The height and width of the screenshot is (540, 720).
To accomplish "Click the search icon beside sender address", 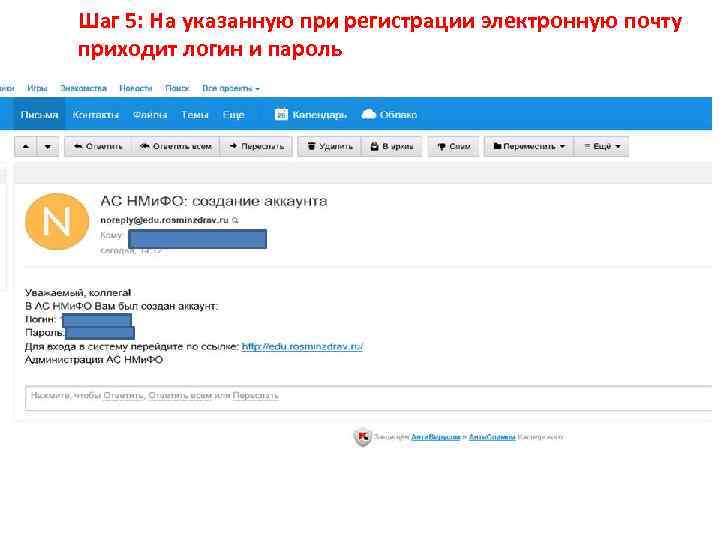I will pyautogui.click(x=236, y=220).
